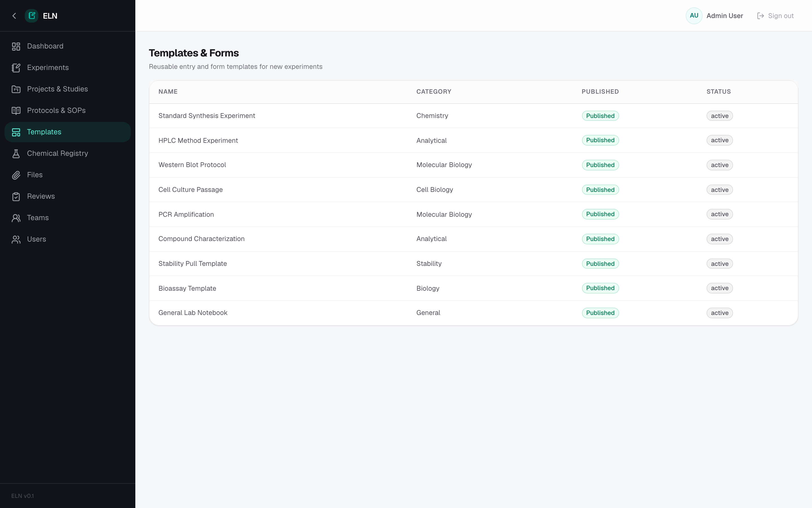This screenshot has width=812, height=508.
Task: Click the ELN notebook logo icon
Action: click(x=32, y=16)
